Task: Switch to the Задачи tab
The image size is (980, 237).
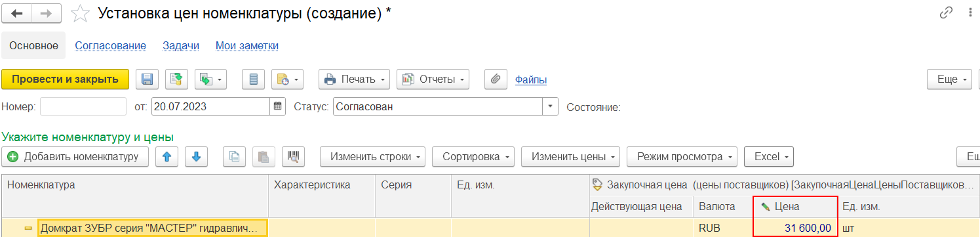Action: 181,46
